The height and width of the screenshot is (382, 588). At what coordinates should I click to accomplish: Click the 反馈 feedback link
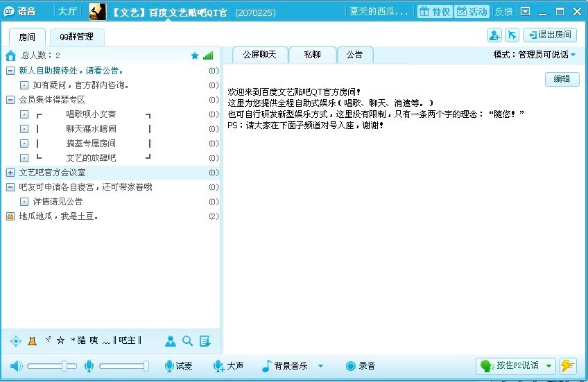[x=503, y=12]
